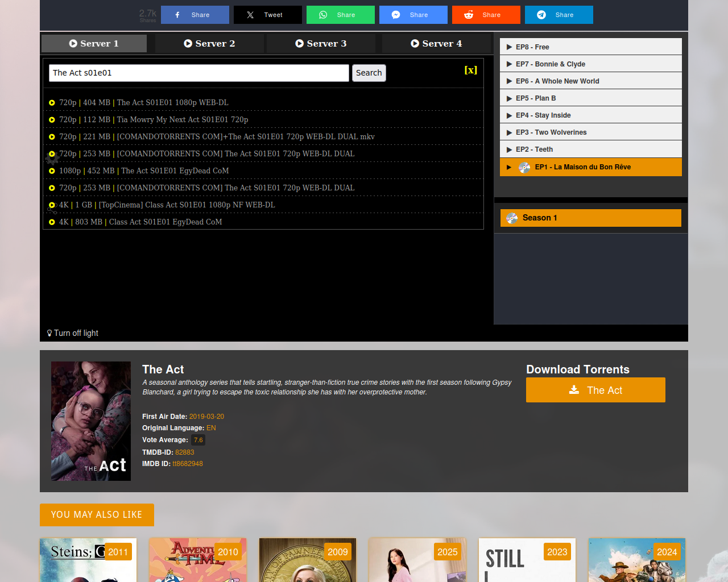Open 2025 recommended show thumbnail
The width and height of the screenshot is (728, 582).
(417, 560)
